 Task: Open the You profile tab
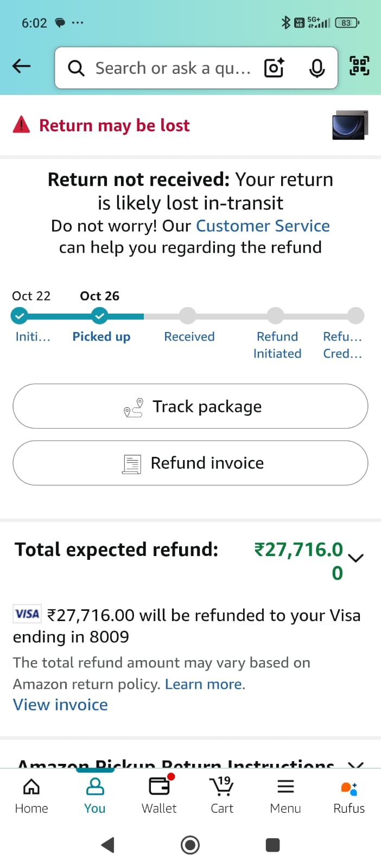(x=95, y=796)
